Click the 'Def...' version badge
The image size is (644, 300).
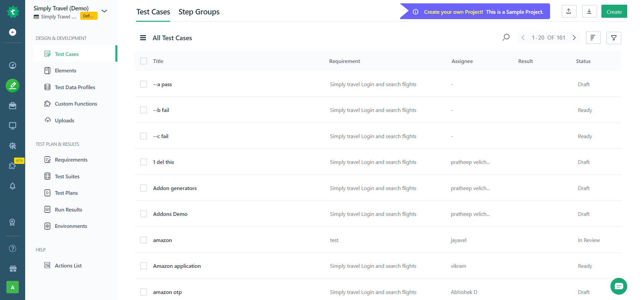pos(89,16)
